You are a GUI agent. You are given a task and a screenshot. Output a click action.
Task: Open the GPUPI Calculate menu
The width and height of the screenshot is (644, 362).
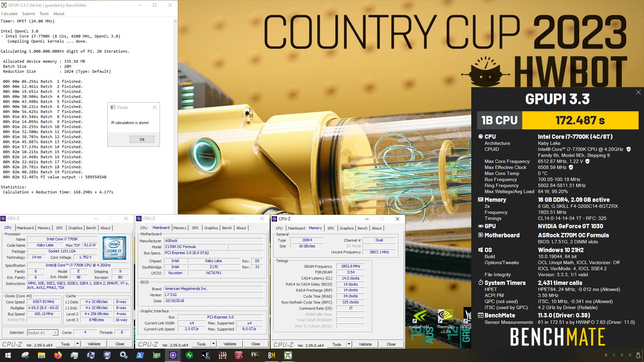point(9,14)
